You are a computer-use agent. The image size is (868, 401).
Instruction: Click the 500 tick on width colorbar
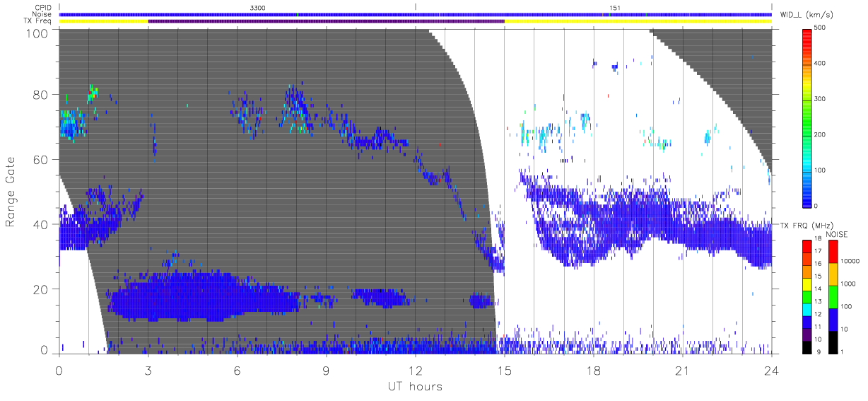821,28
